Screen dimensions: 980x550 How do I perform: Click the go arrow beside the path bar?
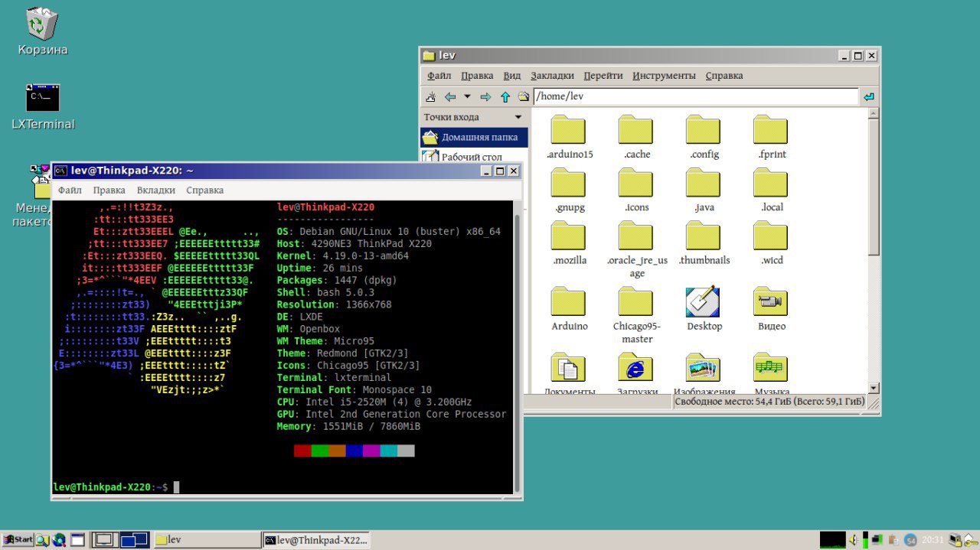868,97
